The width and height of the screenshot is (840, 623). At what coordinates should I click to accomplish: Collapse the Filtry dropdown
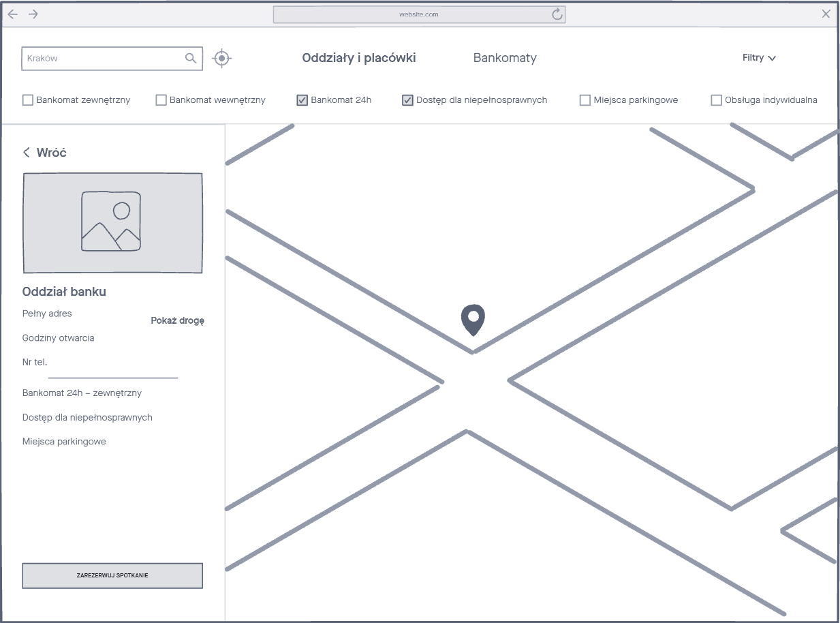point(759,58)
